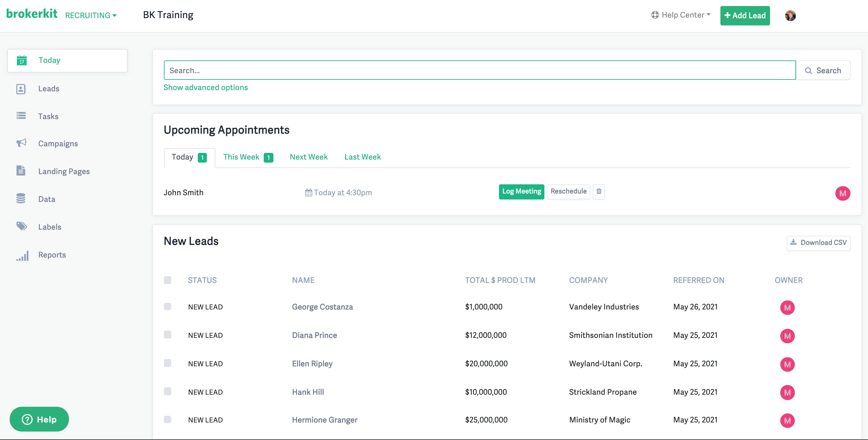Click the COMPANY column header

tap(588, 280)
